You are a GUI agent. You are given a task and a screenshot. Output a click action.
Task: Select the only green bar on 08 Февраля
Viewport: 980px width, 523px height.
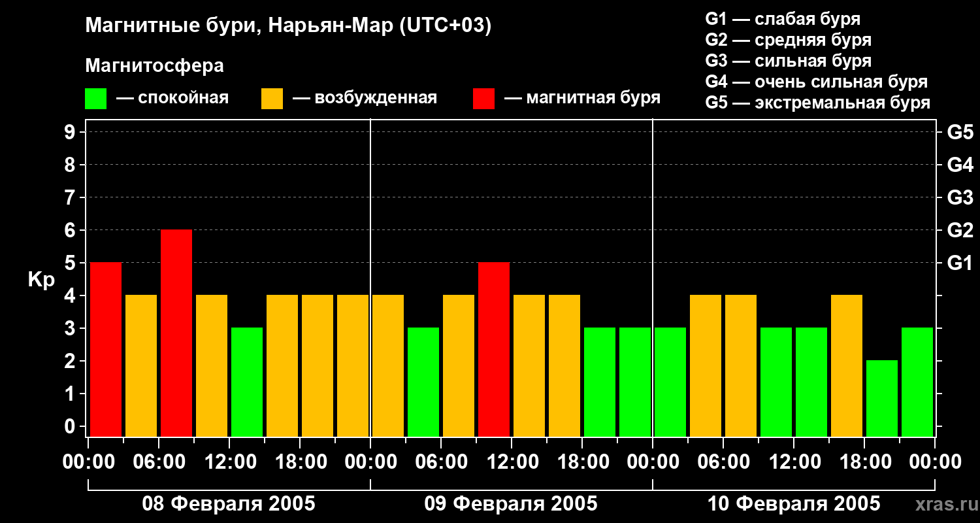(247, 382)
